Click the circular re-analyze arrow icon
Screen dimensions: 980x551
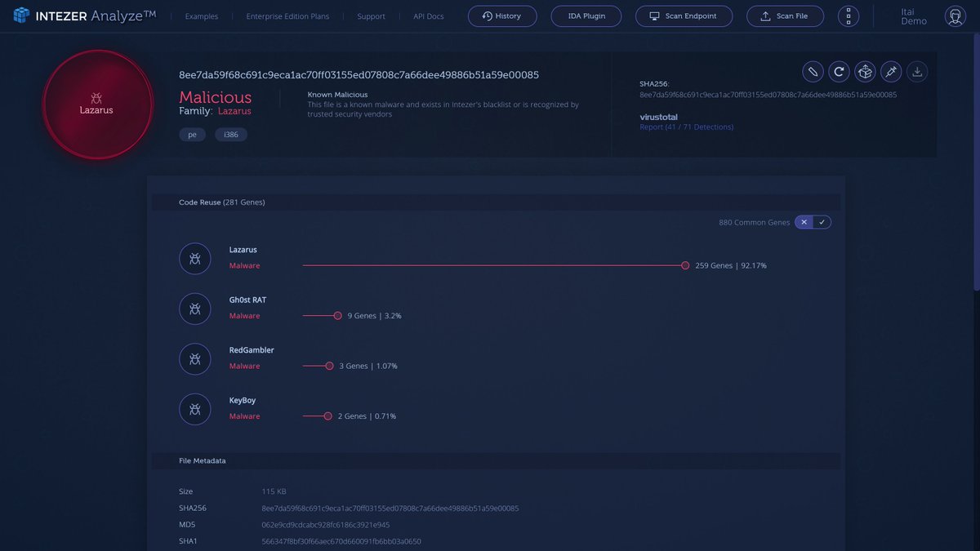[x=839, y=72]
